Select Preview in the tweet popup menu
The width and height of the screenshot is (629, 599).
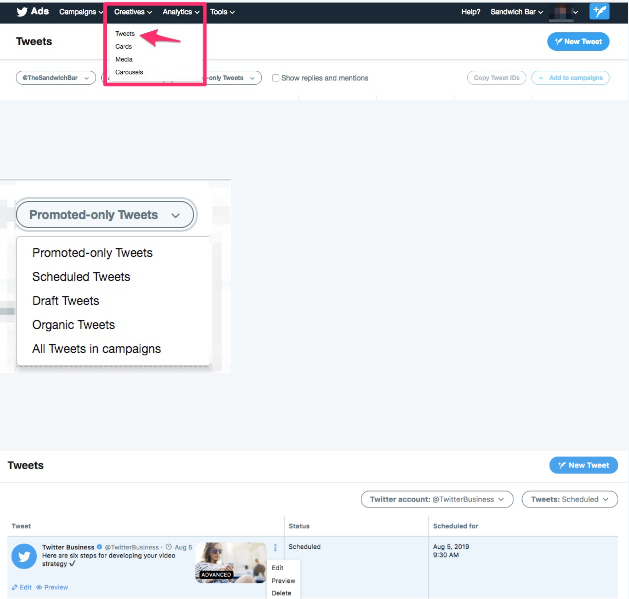[283, 581]
